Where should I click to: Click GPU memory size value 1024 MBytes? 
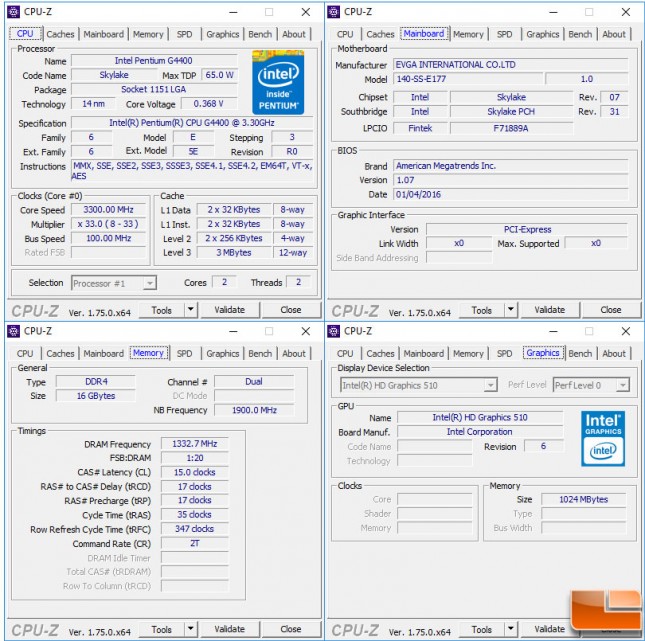coord(583,499)
